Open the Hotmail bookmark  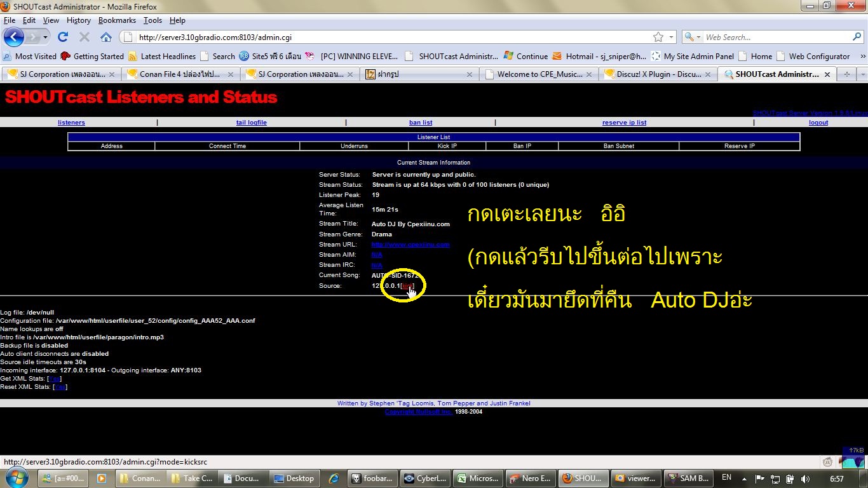pyautogui.click(x=599, y=56)
